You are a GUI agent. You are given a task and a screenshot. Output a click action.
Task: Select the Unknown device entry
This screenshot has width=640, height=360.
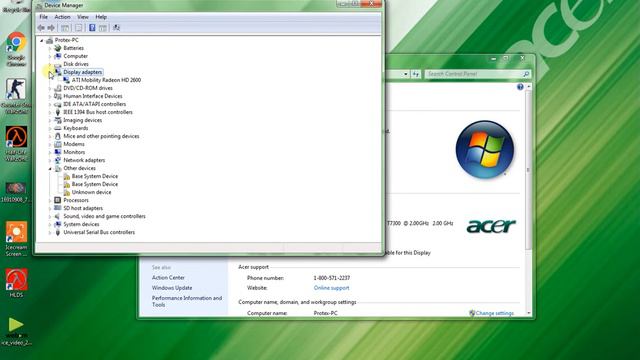(x=91, y=192)
